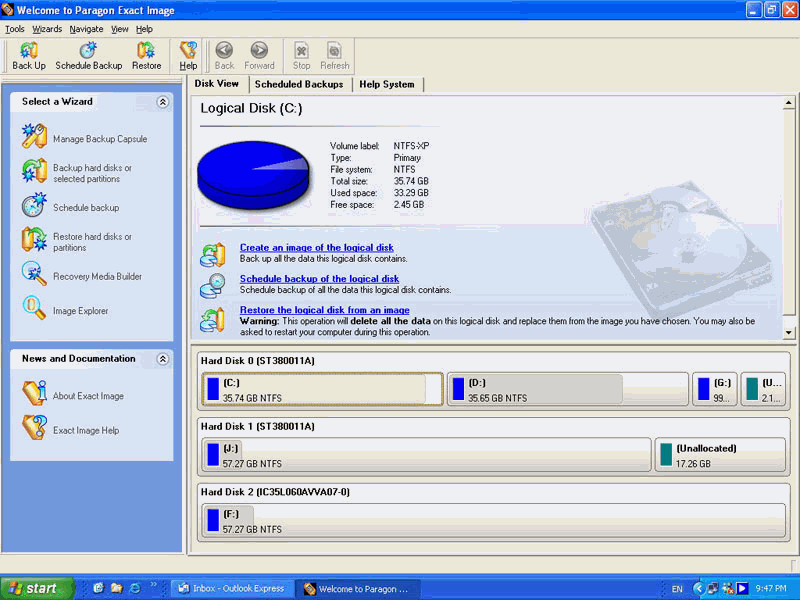Click the blue disk usage pie chart
Viewport: 800px width, 600px height.
tap(254, 174)
